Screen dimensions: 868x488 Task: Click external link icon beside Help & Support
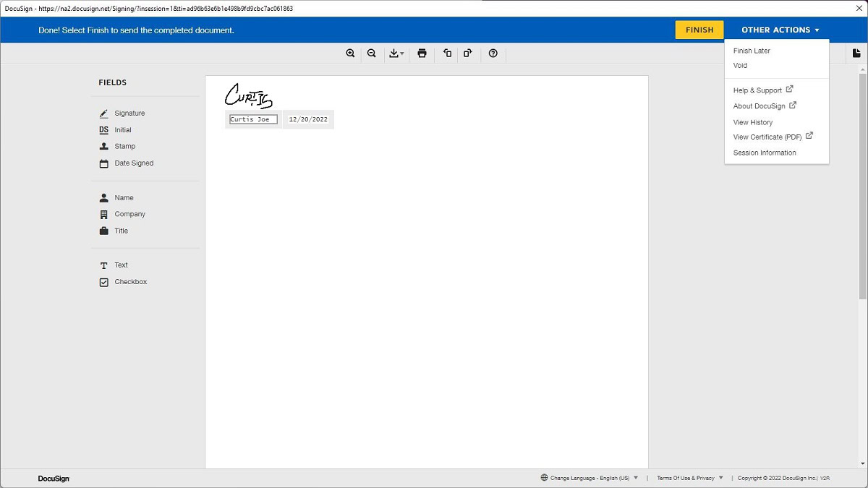tap(790, 89)
